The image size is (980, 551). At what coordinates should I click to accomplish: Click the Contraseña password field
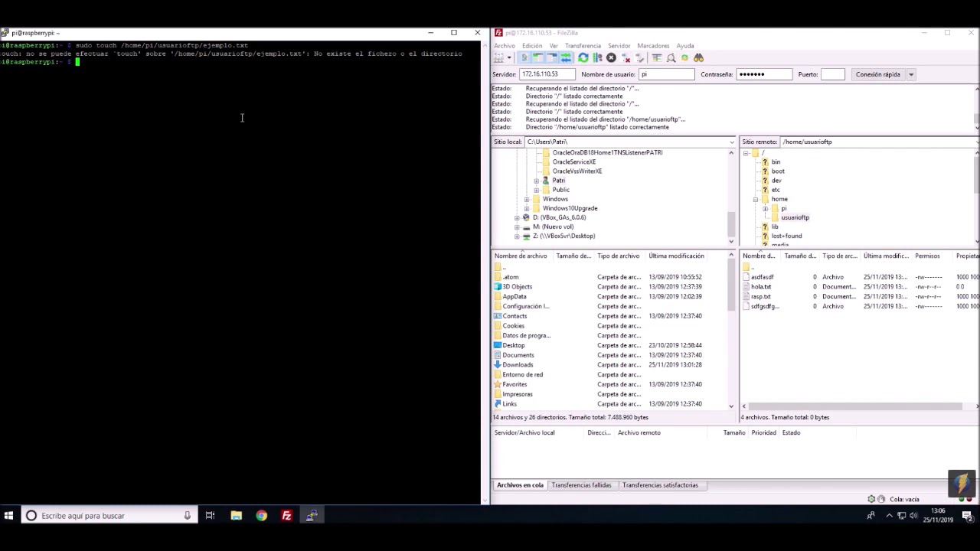[764, 74]
